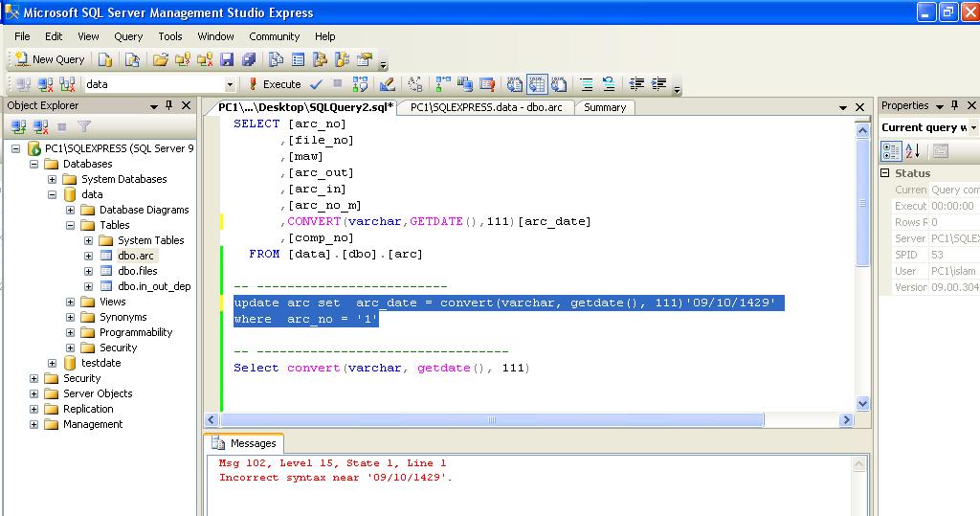980x516 pixels.
Task: Expand the dbo.files table node
Action: point(88,271)
